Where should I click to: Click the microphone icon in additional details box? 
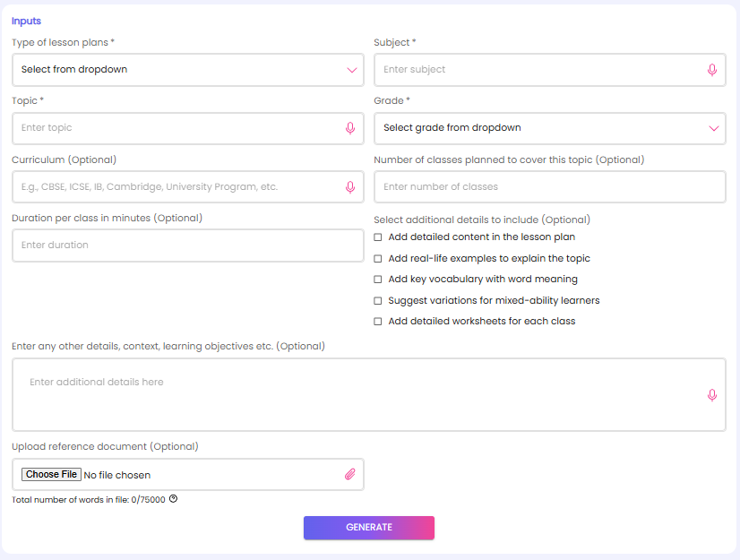[711, 395]
